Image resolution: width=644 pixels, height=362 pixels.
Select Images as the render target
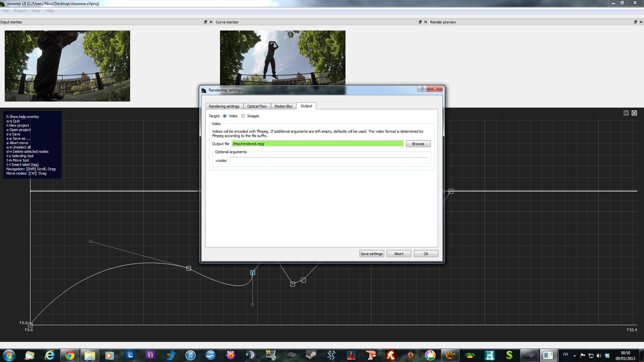(243, 116)
